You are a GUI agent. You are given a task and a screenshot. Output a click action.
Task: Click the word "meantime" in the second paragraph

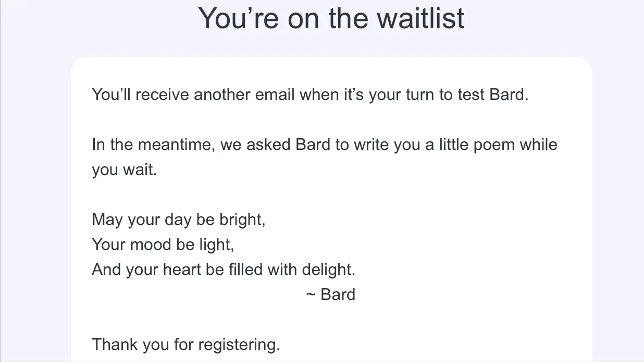(175, 144)
